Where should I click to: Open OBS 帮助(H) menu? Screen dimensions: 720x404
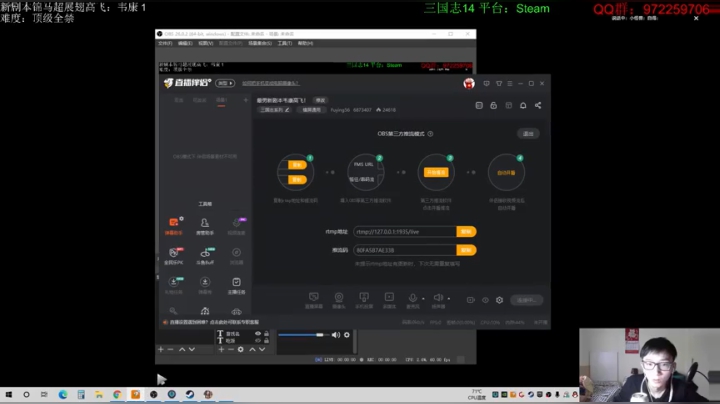point(305,43)
